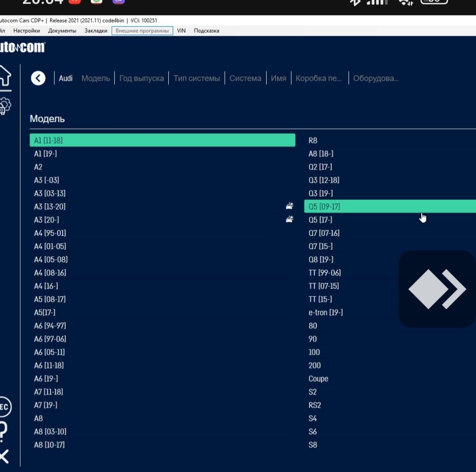The width and height of the screenshot is (476, 472).
Task: Choose model Q5 [09-17]
Action: point(390,206)
